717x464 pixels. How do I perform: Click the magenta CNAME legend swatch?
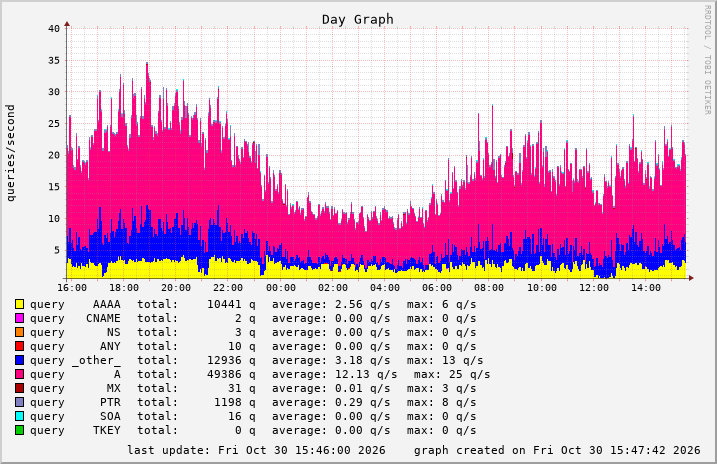click(x=19, y=318)
